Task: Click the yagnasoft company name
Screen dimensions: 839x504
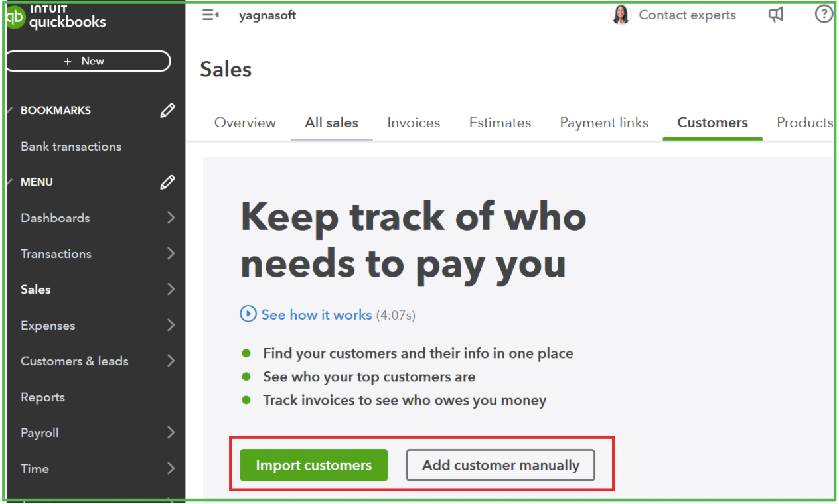Action: [x=267, y=15]
